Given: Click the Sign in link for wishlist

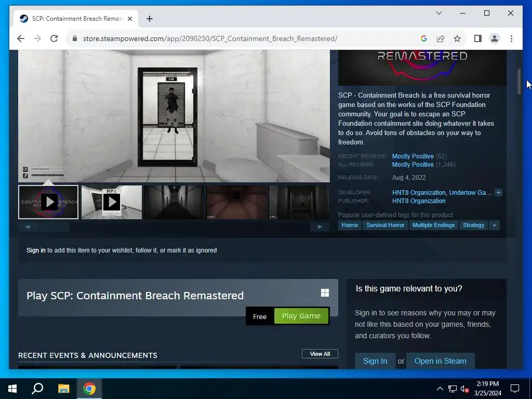Looking at the screenshot, I should pos(36,250).
